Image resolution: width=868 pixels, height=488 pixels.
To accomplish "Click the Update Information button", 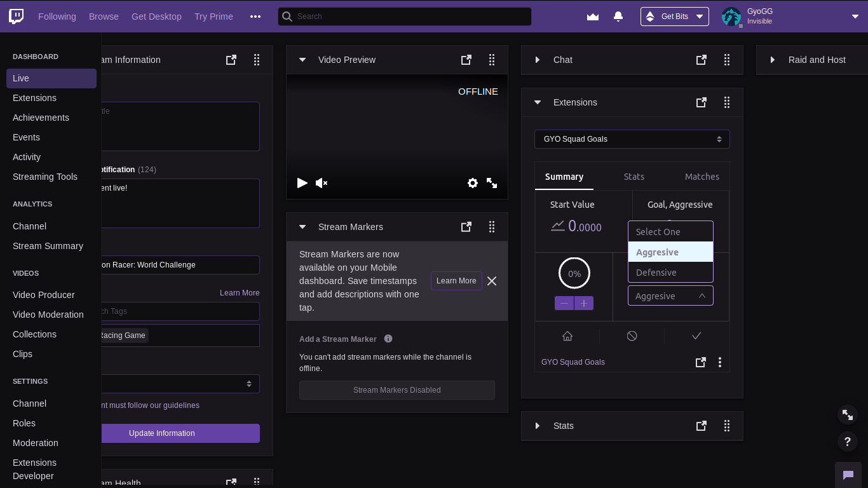I will 180,433.
